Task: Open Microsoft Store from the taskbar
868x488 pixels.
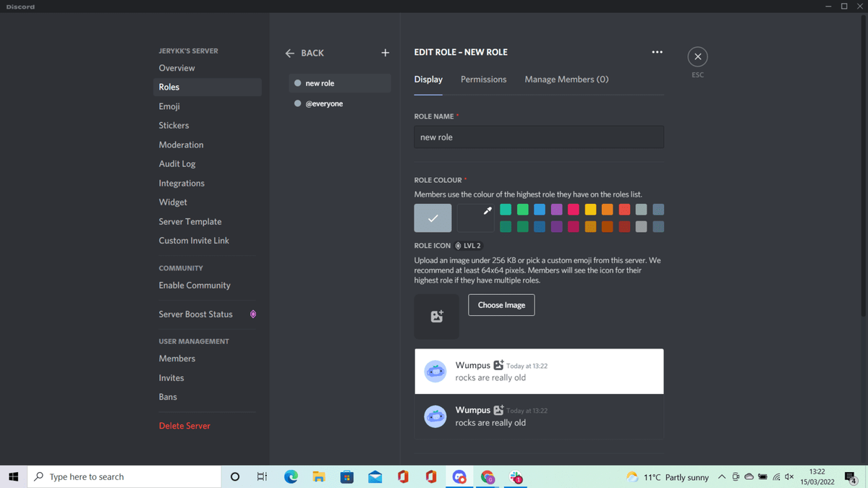Action: point(347,476)
